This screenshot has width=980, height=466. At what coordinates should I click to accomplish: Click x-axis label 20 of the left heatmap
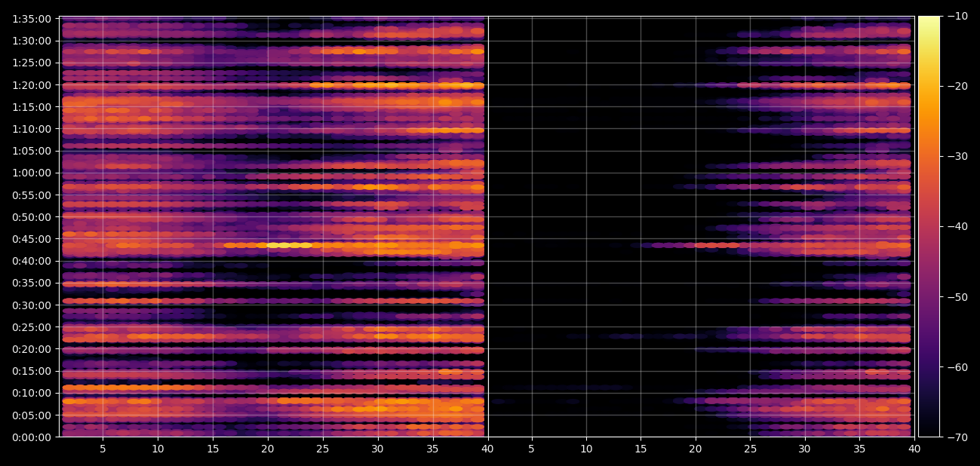(x=268, y=449)
